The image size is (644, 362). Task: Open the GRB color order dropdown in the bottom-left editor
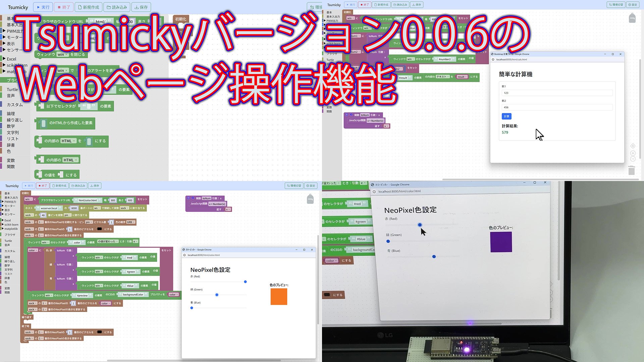pyautogui.click(x=130, y=222)
